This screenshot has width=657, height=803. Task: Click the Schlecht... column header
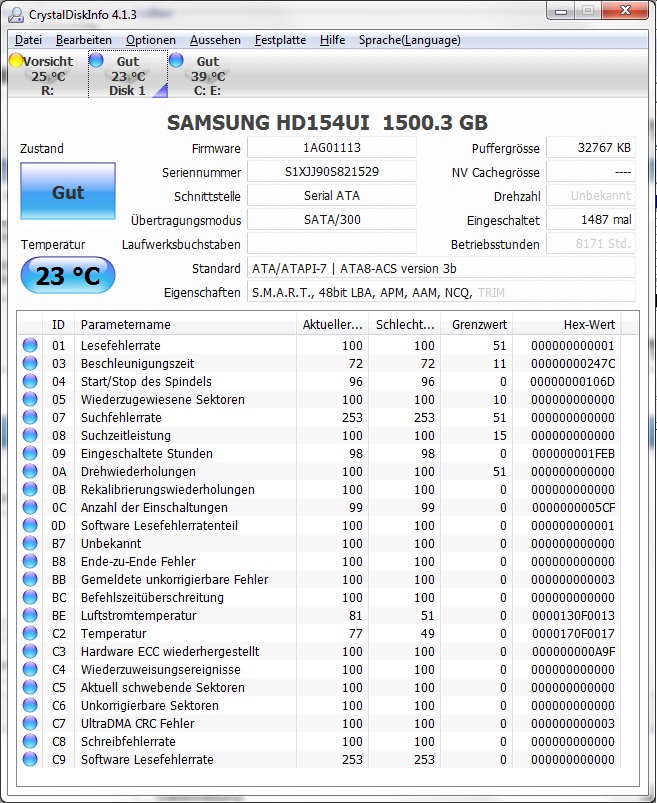(x=405, y=325)
